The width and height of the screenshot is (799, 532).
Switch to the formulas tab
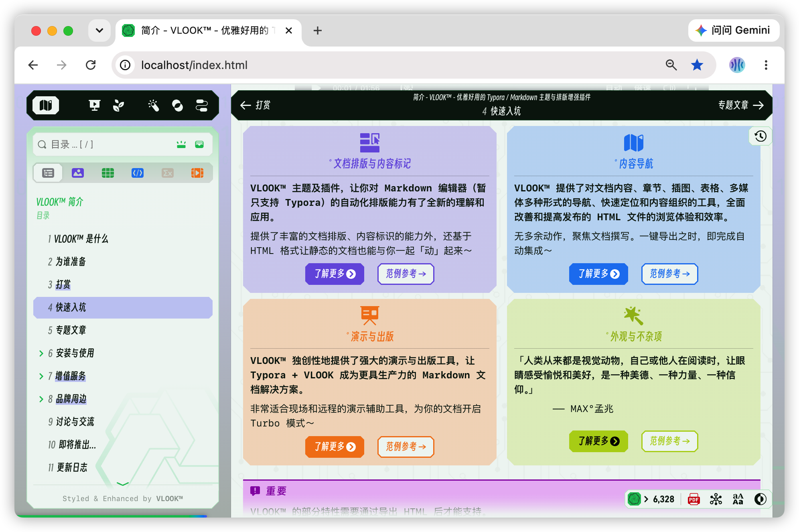click(168, 173)
